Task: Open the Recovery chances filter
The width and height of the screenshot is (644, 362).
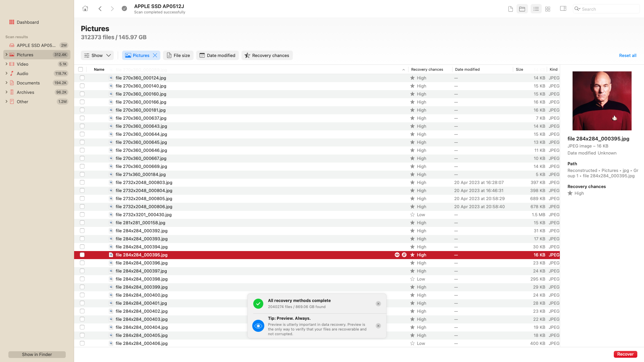Action: (267, 56)
